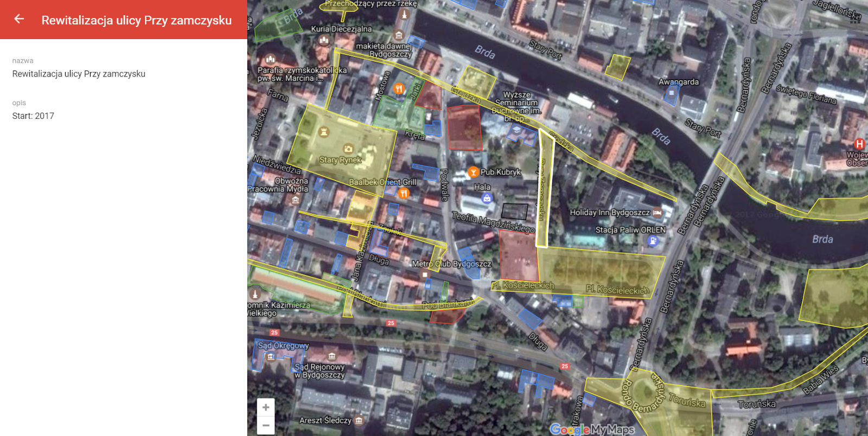Select the monument icon by Przechodzący przez rzekę
This screenshot has width=868, height=436.
coord(404,15)
